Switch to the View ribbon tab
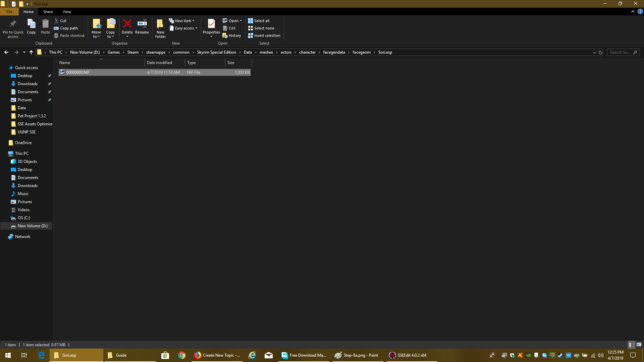 pos(67,12)
